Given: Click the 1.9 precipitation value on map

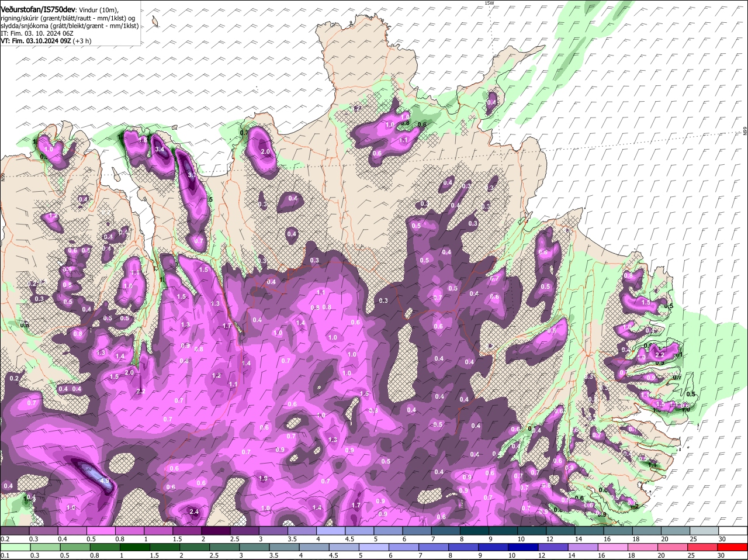Looking at the screenshot, I should pyautogui.click(x=263, y=478).
